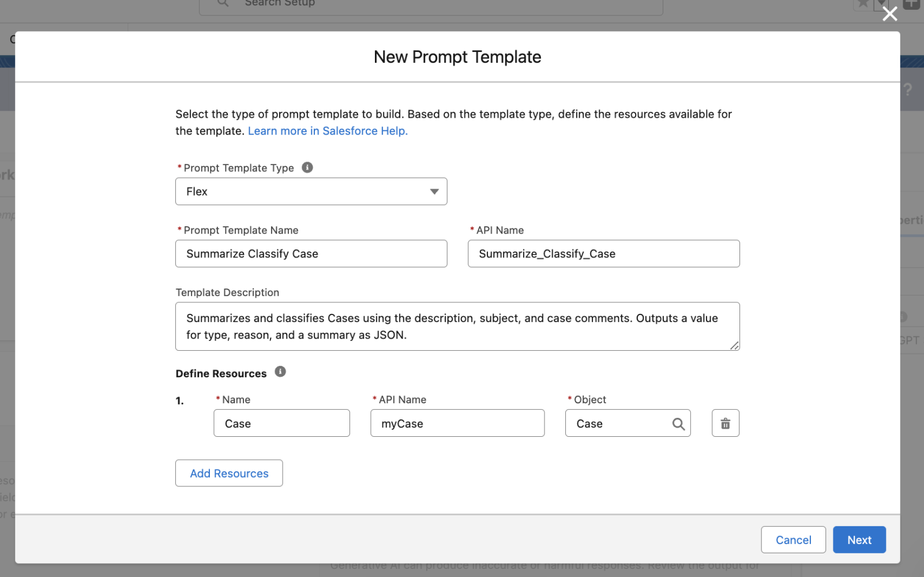The height and width of the screenshot is (577, 924).
Task: Open the Define Resources info tooltip
Action: click(280, 372)
